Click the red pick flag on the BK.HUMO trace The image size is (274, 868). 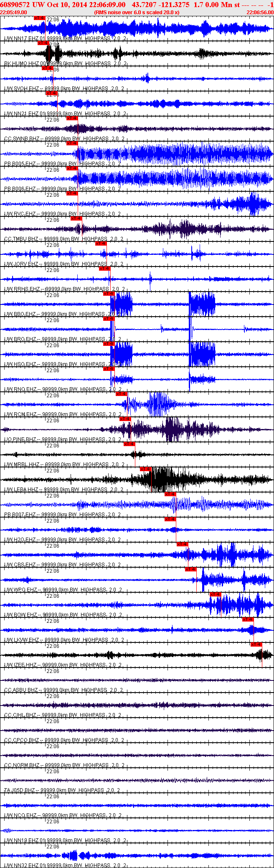click(x=43, y=43)
